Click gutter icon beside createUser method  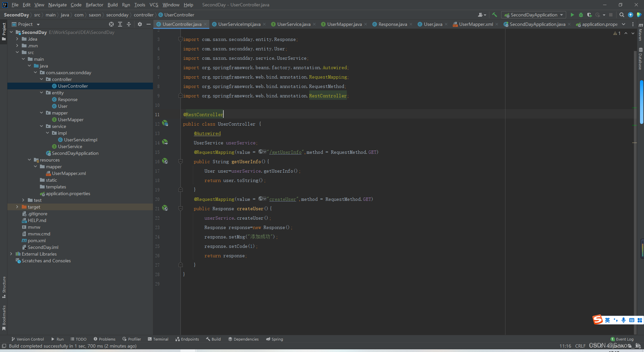[x=165, y=208]
